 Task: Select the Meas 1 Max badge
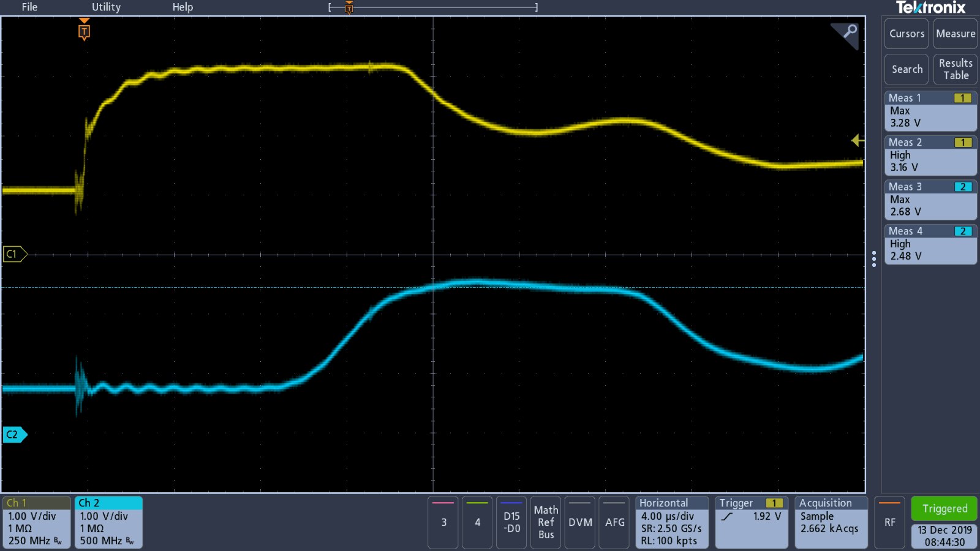click(x=930, y=111)
